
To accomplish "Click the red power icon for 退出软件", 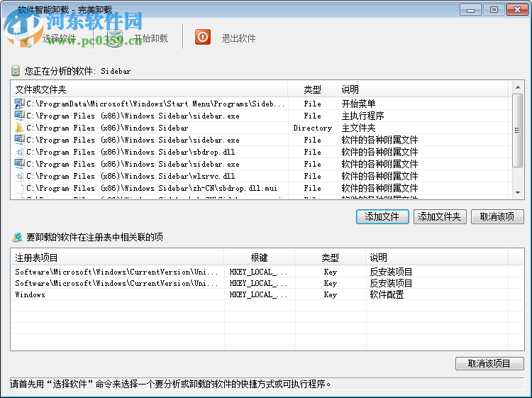I will [x=203, y=37].
